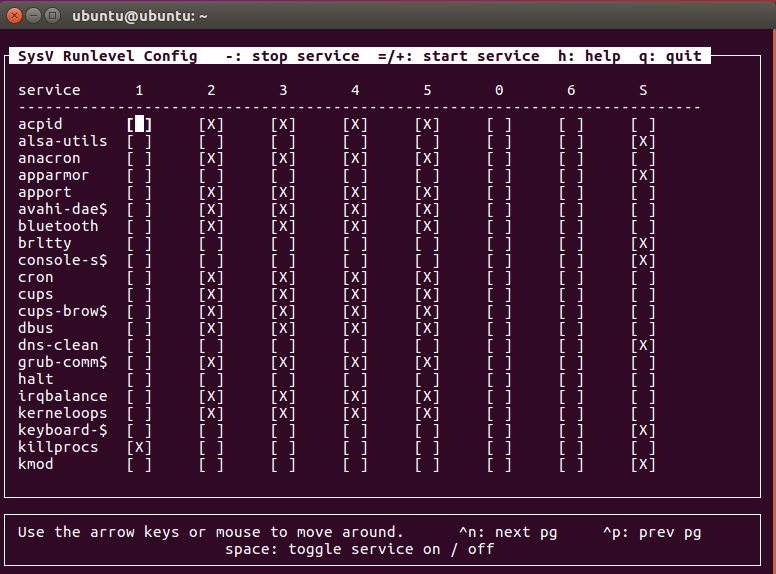The height and width of the screenshot is (574, 776).
Task: Select the alsa-utils service row label
Action: (62, 142)
